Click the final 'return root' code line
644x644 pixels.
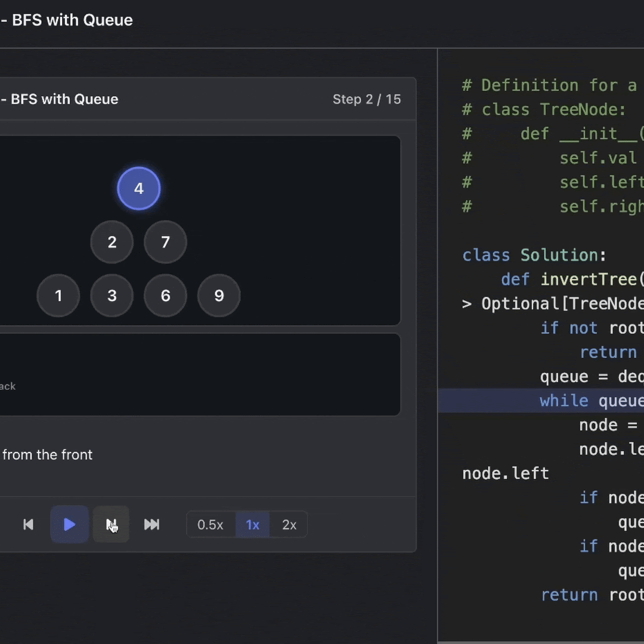(592, 595)
